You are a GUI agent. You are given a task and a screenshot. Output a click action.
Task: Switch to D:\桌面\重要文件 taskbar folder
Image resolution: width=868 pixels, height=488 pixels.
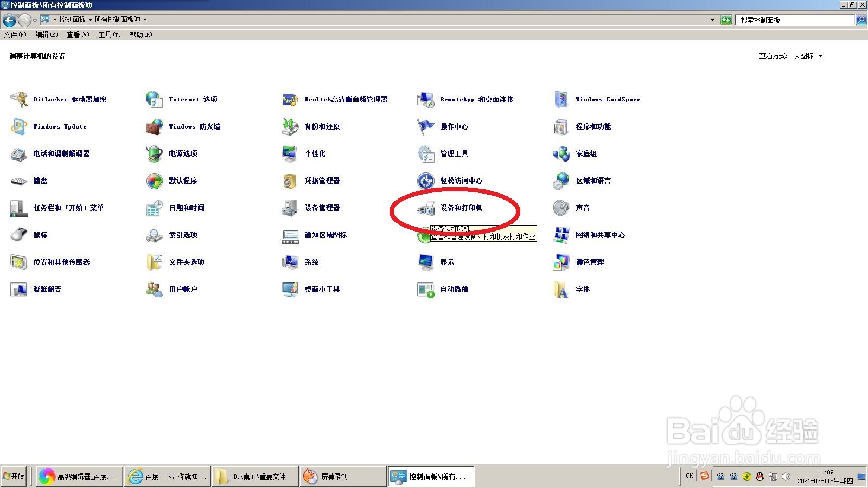click(255, 477)
